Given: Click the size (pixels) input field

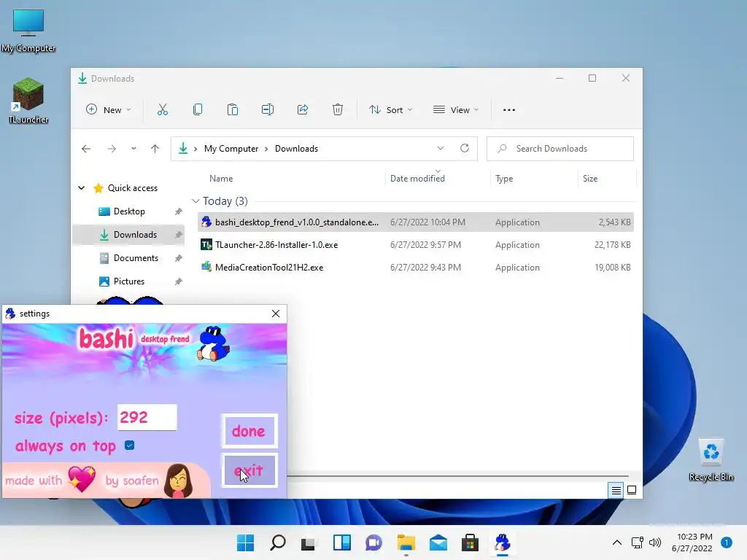Looking at the screenshot, I should coord(147,417).
